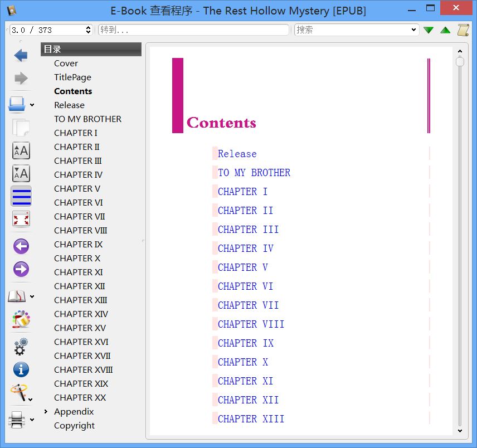
Task: Select Release in the sidebar list
Action: 69,105
